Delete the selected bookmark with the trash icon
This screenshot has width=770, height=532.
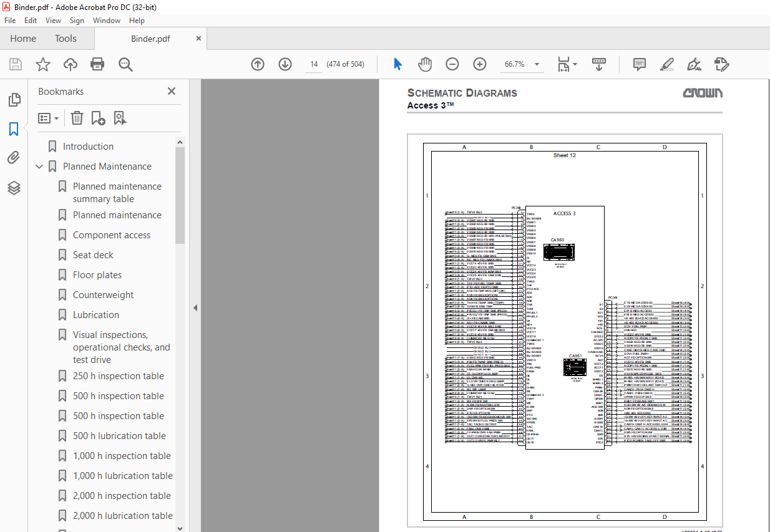pyautogui.click(x=77, y=118)
